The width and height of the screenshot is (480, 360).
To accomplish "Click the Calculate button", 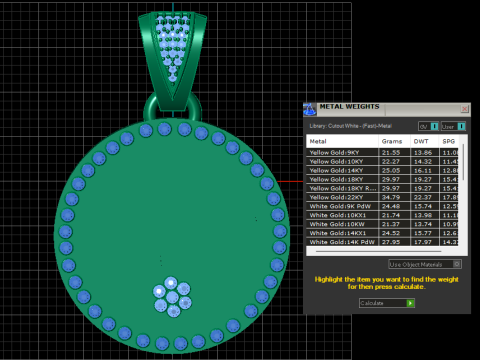I will (x=387, y=303).
